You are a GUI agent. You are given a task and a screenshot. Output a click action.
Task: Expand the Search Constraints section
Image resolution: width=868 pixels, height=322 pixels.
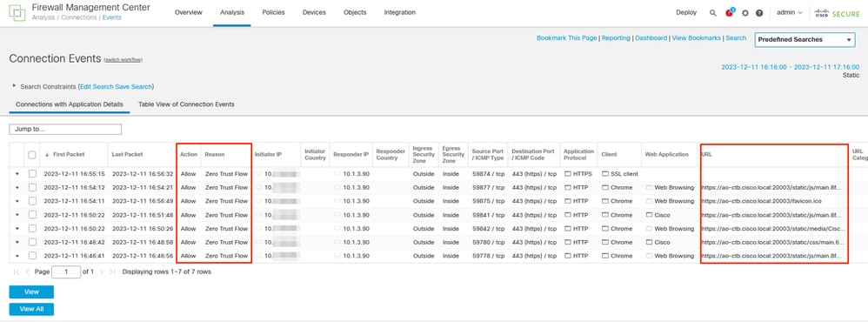14,86
